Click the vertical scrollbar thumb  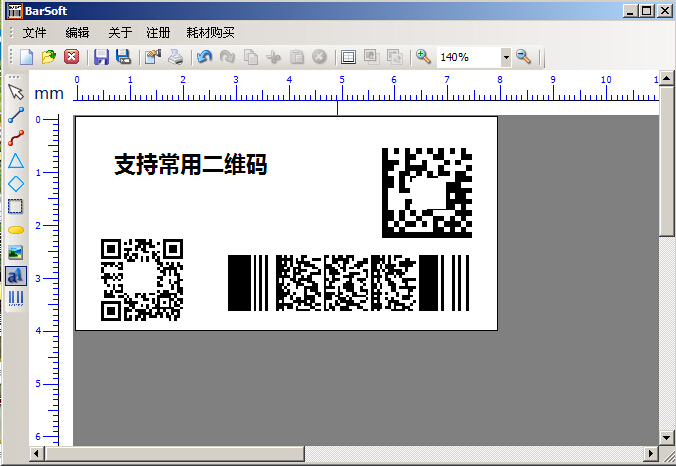click(x=667, y=161)
